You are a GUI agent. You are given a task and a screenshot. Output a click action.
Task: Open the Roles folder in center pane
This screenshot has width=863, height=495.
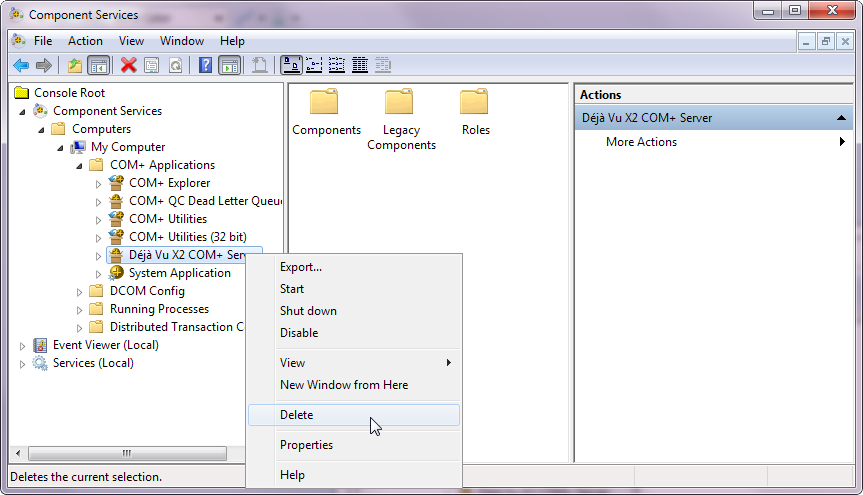click(476, 112)
